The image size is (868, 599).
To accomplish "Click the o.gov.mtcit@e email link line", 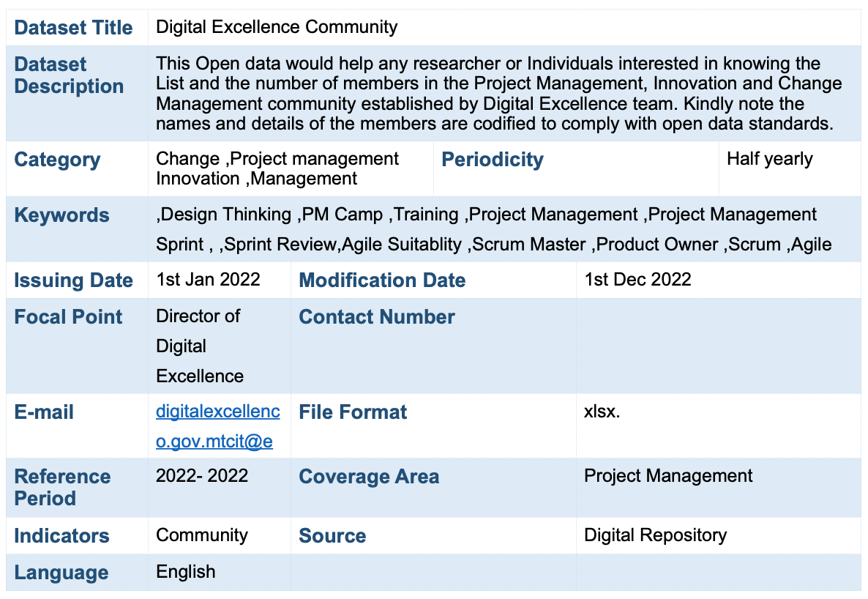I will click(x=214, y=442).
